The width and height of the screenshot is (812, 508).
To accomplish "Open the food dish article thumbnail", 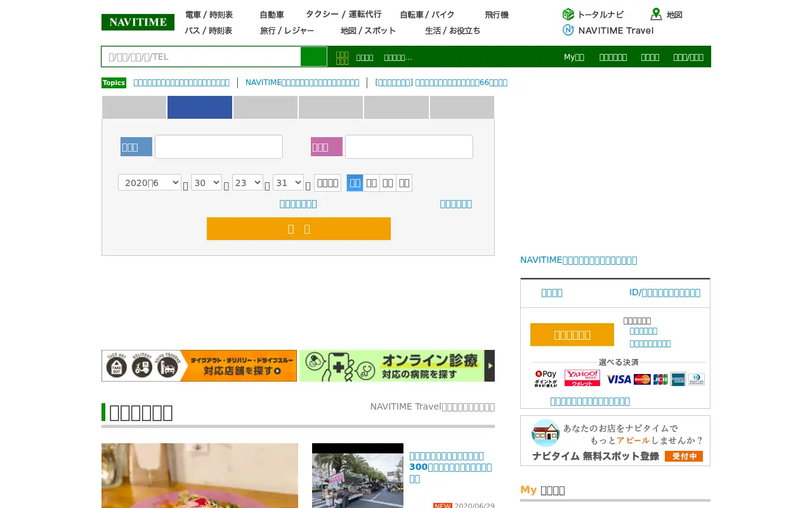I will click(x=200, y=476).
